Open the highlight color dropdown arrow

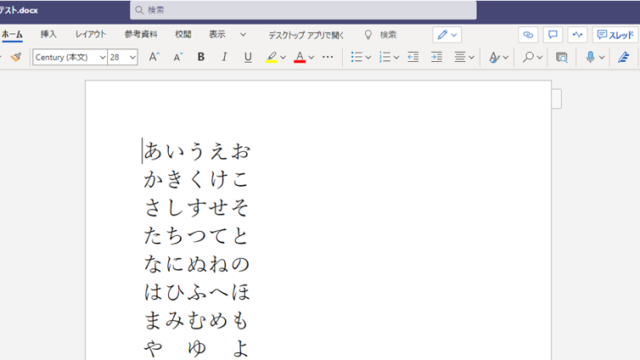(x=283, y=58)
